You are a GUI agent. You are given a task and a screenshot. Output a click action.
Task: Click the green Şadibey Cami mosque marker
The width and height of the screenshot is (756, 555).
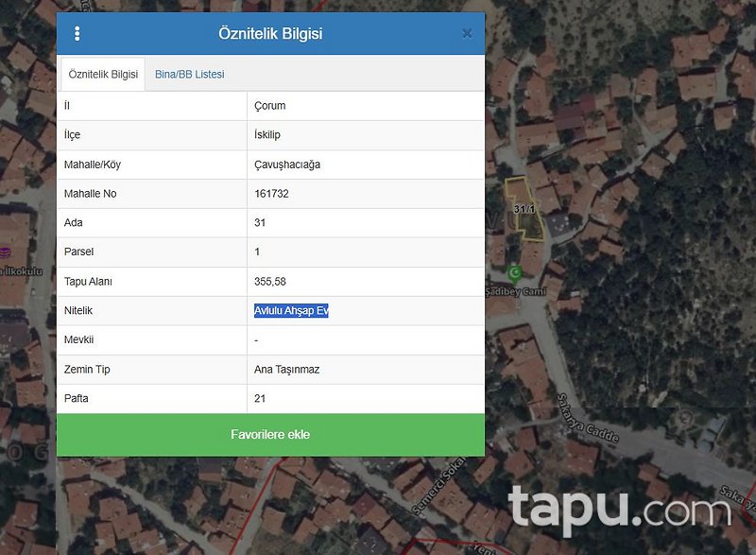(x=516, y=273)
